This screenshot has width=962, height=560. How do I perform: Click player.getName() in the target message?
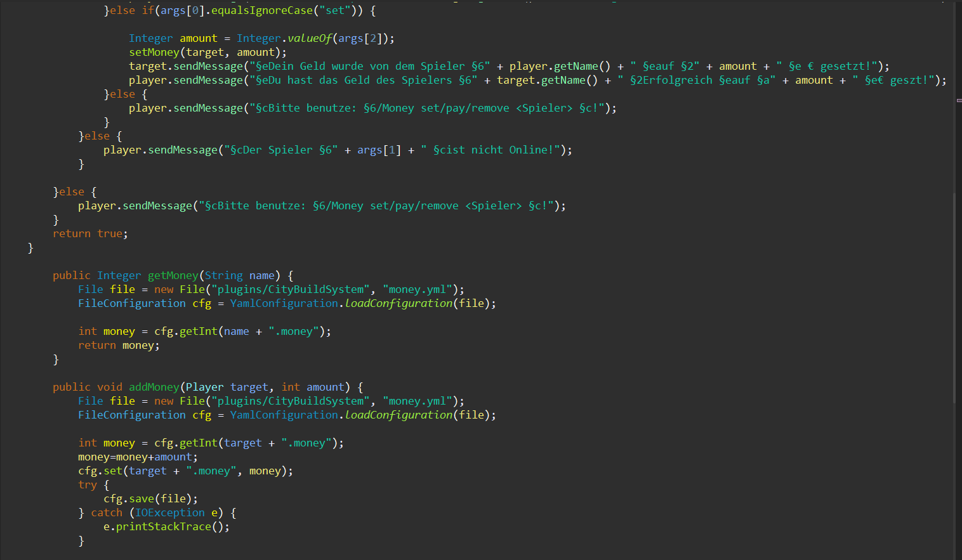(560, 66)
